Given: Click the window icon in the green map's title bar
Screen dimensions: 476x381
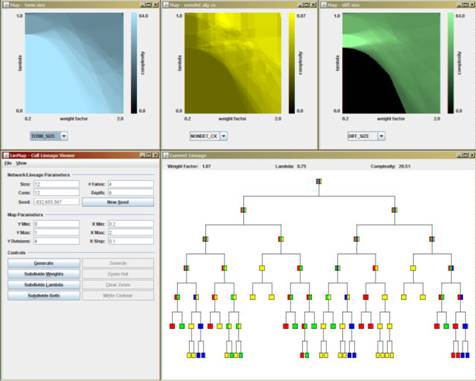Looking at the screenshot, I should 323,5.
